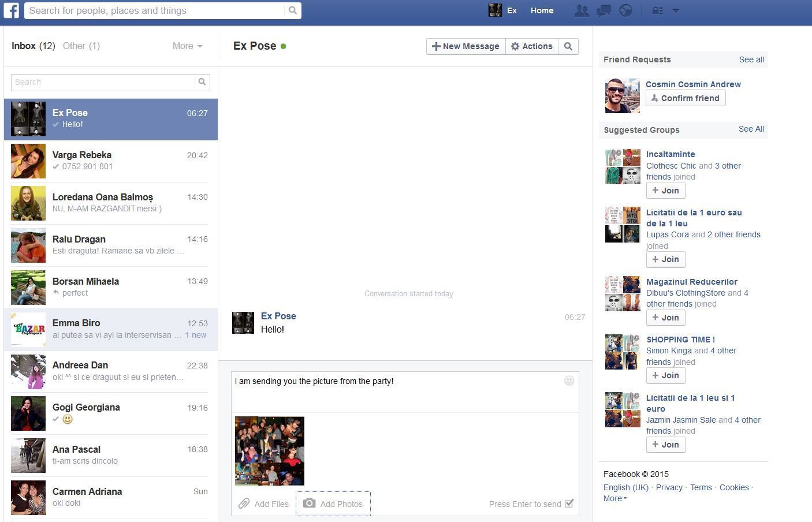
Task: Open Gogi Georgiana conversation
Action: point(111,413)
